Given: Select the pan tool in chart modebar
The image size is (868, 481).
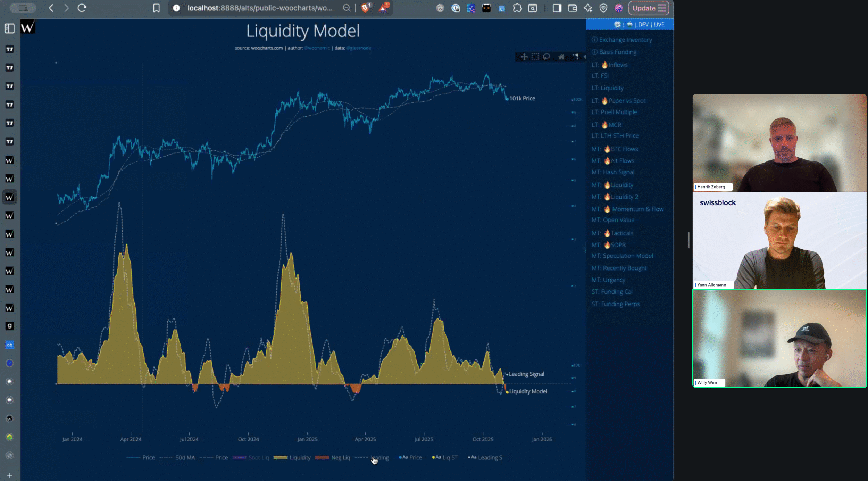Looking at the screenshot, I should pyautogui.click(x=524, y=57).
